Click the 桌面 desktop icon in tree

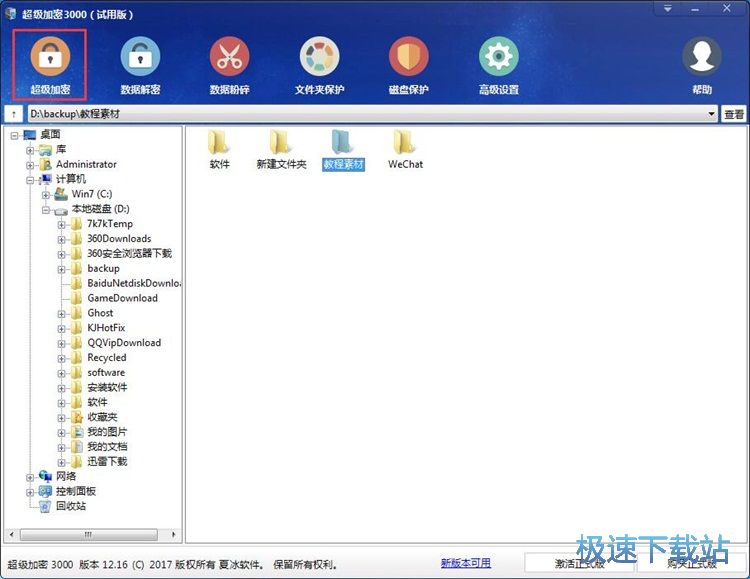tap(30, 135)
